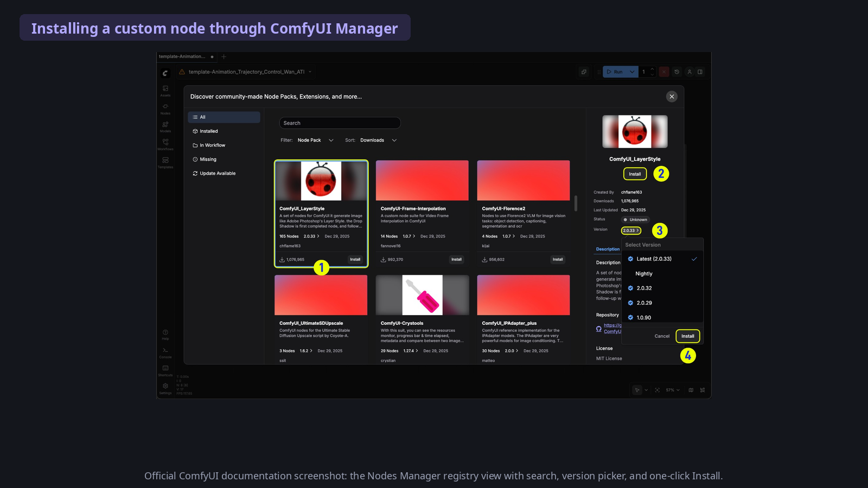Show In Workflow node packs
Screen dimensions: 868x488
(224, 145)
